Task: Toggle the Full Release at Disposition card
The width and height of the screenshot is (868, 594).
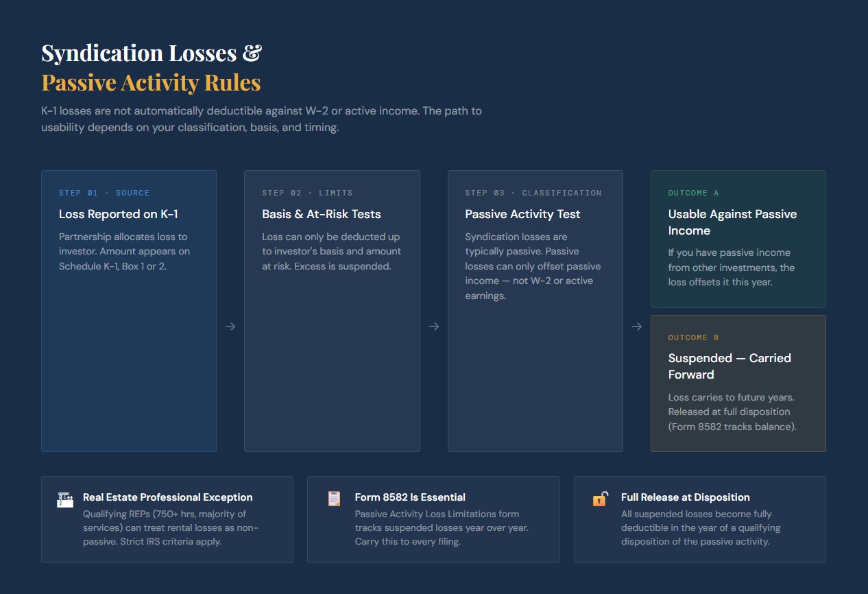Action: coord(699,519)
